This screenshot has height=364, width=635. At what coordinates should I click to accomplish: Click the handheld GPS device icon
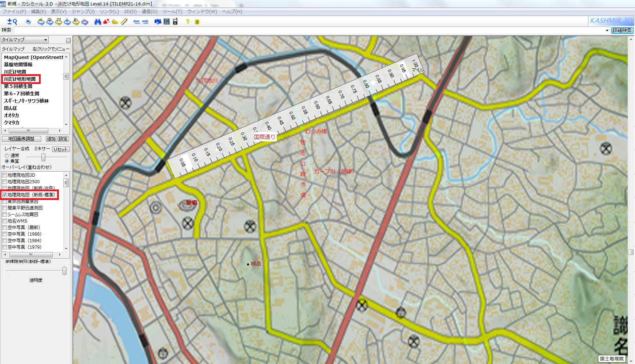pyautogui.click(x=175, y=22)
